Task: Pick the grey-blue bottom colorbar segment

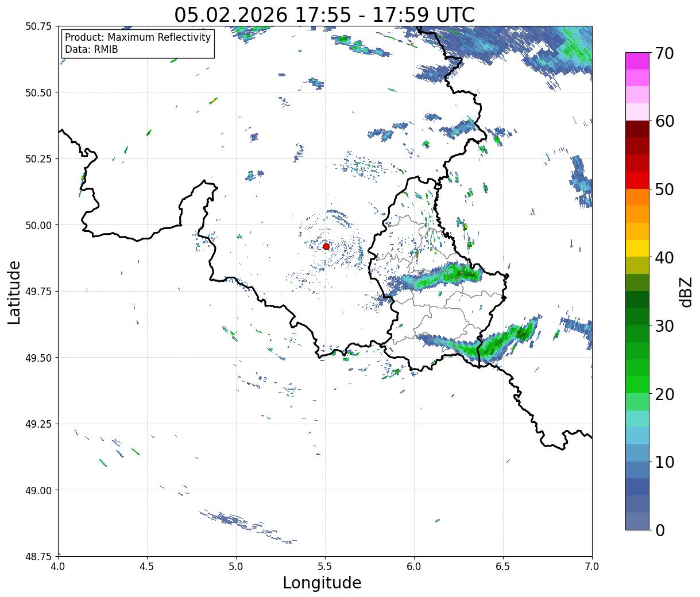Action: pyautogui.click(x=637, y=521)
